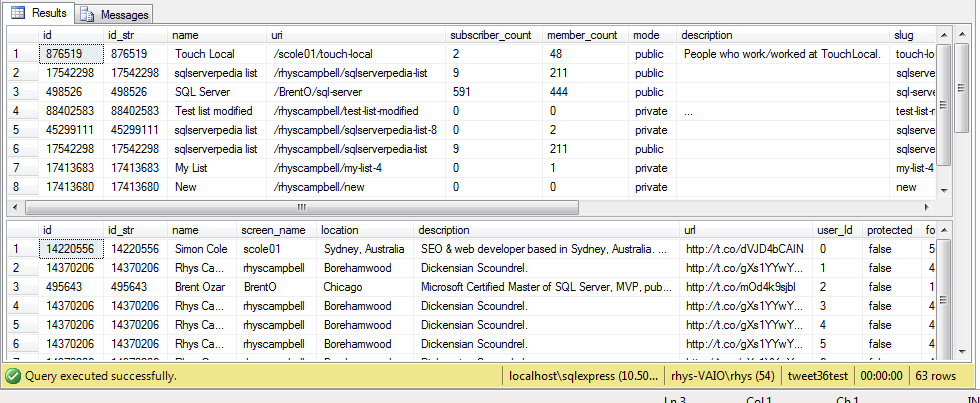Select the 'slug' column header
This screenshot has width=980, height=403.
pyautogui.click(x=912, y=35)
